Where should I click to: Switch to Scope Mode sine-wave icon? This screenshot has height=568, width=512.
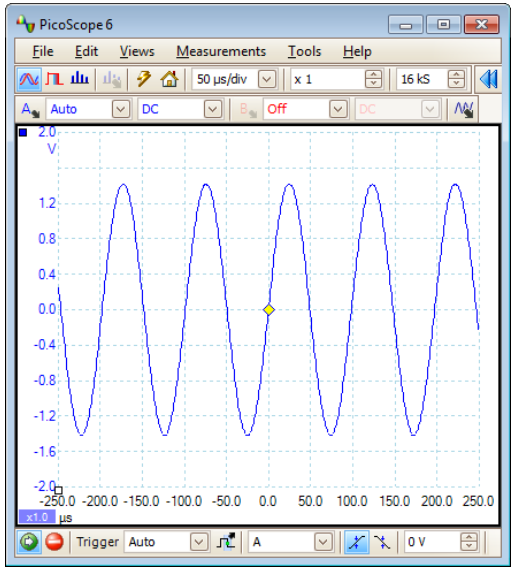pos(29,79)
